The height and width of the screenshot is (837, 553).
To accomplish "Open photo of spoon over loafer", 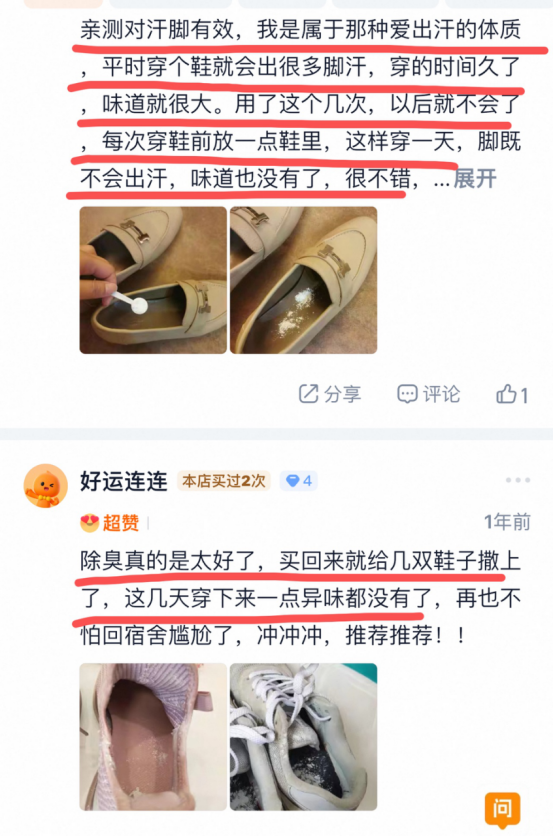I will point(153,280).
